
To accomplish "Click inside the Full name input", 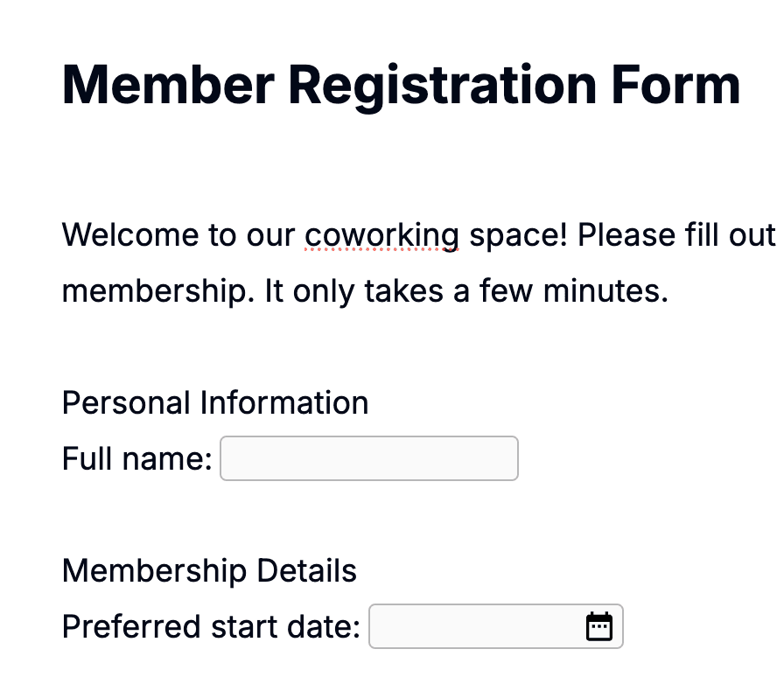I will pos(369,458).
